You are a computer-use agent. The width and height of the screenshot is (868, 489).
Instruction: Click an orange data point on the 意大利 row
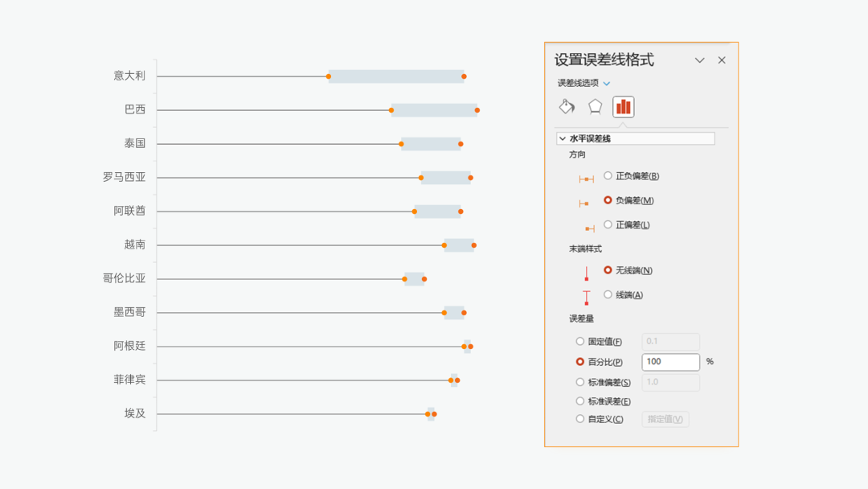pyautogui.click(x=330, y=76)
